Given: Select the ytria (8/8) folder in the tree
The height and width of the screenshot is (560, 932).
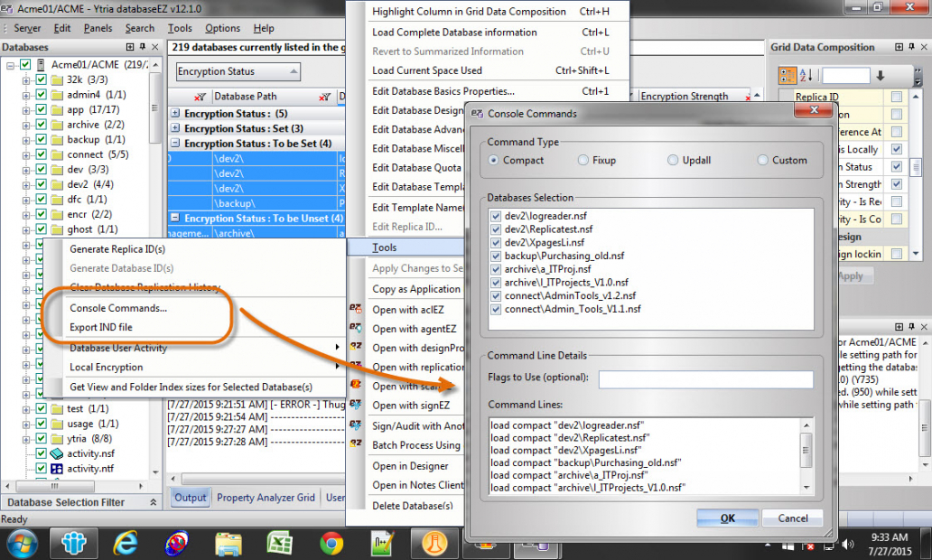Looking at the screenshot, I should tap(89, 439).
